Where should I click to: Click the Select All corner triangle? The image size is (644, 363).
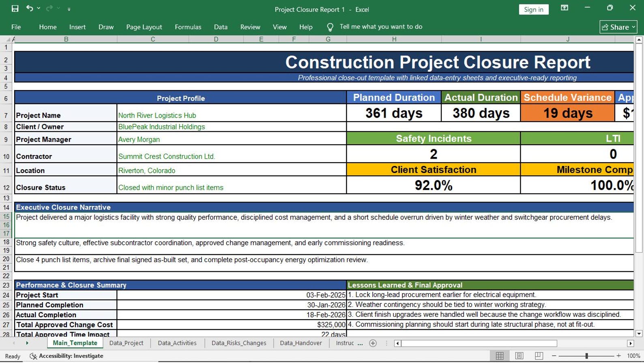click(x=8, y=39)
